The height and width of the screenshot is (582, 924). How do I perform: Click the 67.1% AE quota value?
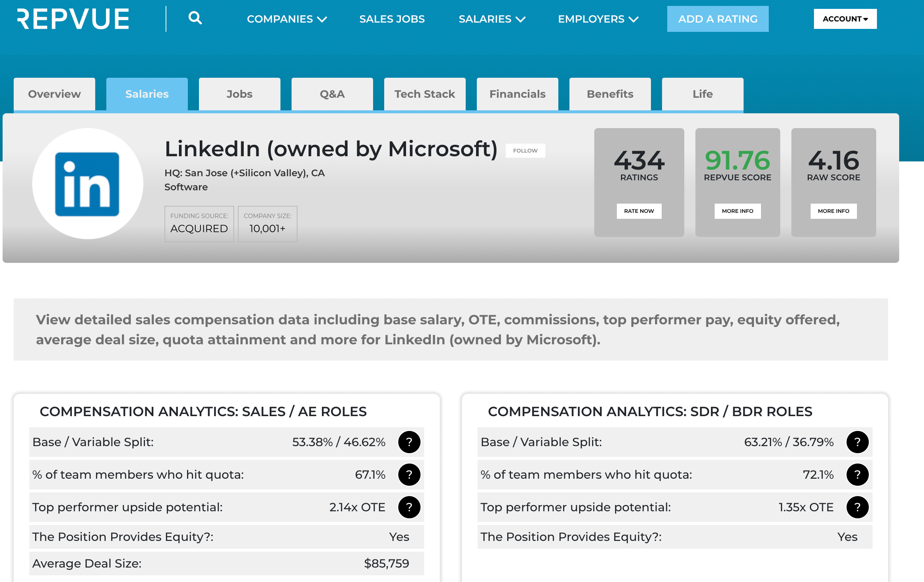370,475
